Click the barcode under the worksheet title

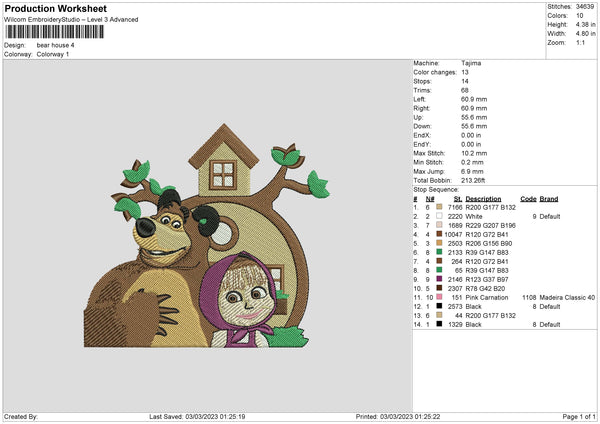pyautogui.click(x=54, y=32)
